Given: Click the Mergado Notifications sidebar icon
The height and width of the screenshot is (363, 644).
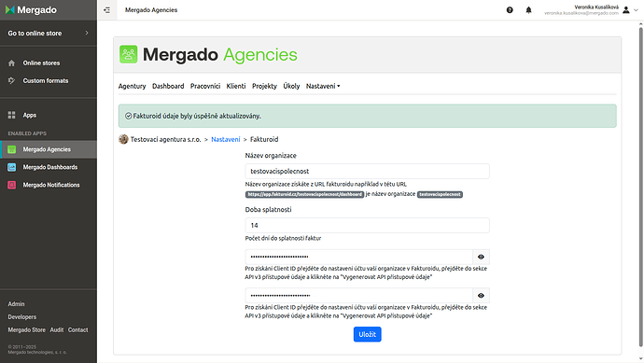Looking at the screenshot, I should pos(11,185).
